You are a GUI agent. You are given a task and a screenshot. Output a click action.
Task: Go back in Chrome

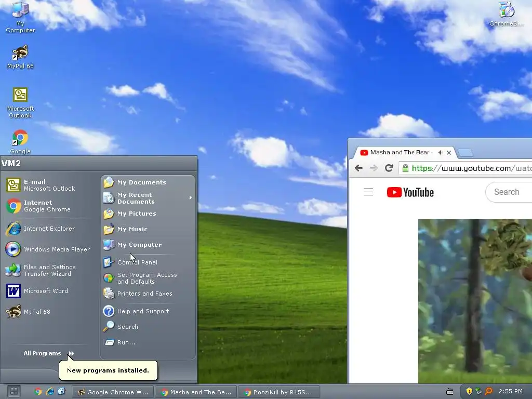pos(358,168)
